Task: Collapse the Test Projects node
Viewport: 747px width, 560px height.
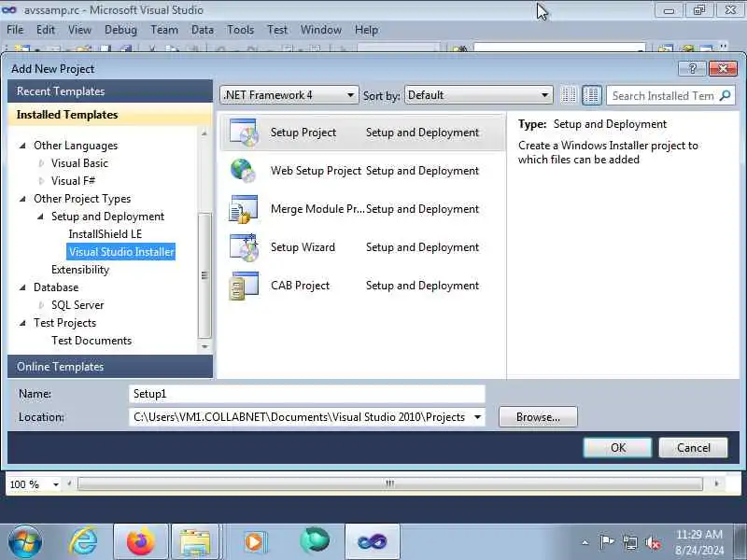Action: pos(22,323)
